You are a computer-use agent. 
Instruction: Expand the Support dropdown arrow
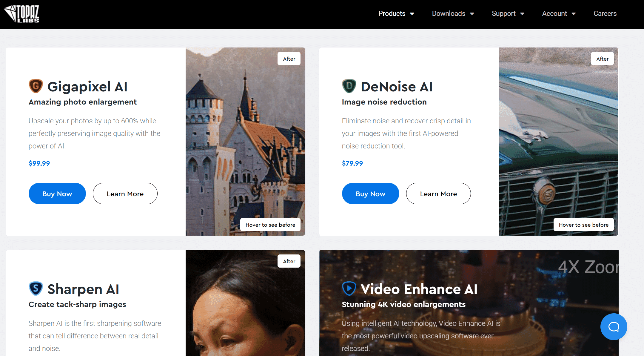522,14
